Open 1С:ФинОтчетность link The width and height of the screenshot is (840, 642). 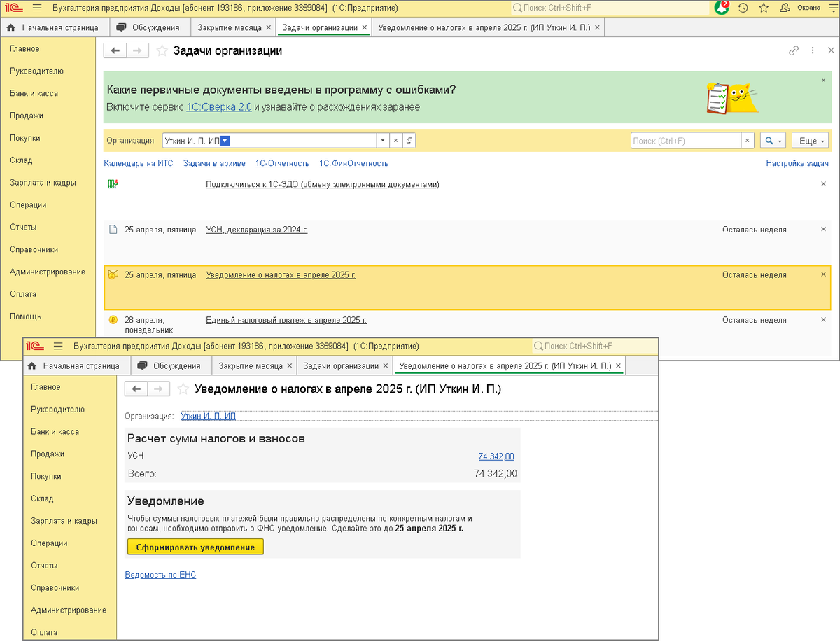(x=353, y=163)
